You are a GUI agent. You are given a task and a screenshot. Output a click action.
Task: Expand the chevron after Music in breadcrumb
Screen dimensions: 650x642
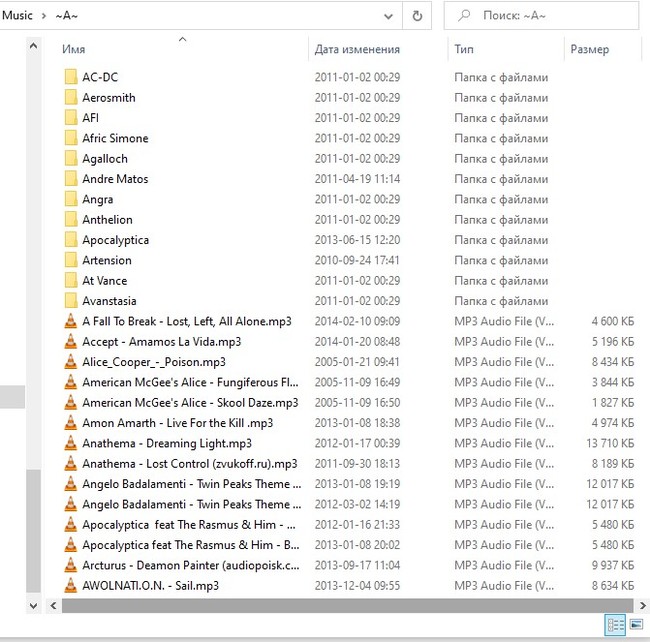click(45, 16)
